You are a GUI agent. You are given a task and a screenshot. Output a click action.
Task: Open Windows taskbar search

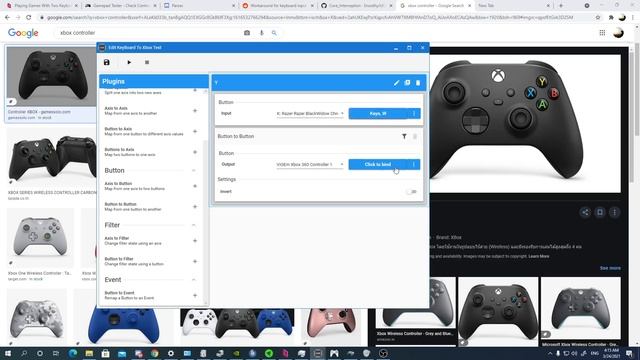(24, 353)
